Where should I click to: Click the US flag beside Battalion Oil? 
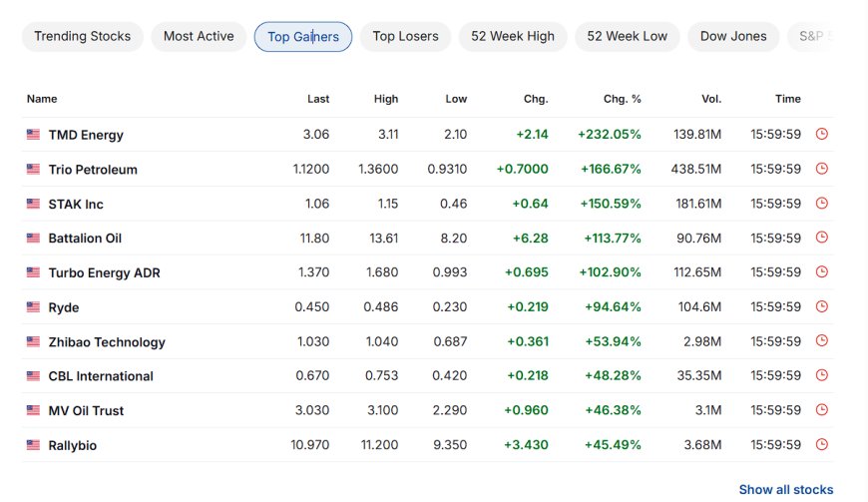[33, 238]
